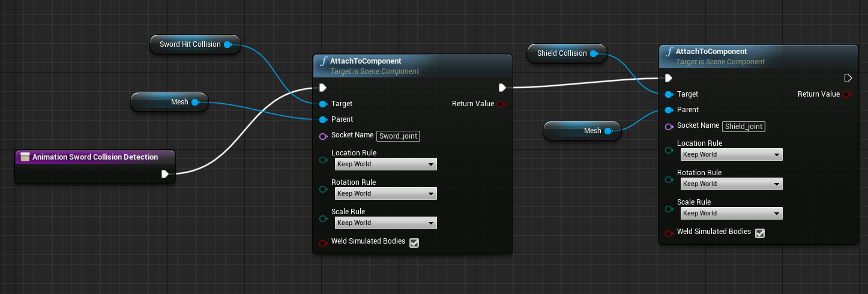Click the left AttachToComponent exec input pin
The image size is (868, 294).
click(323, 88)
